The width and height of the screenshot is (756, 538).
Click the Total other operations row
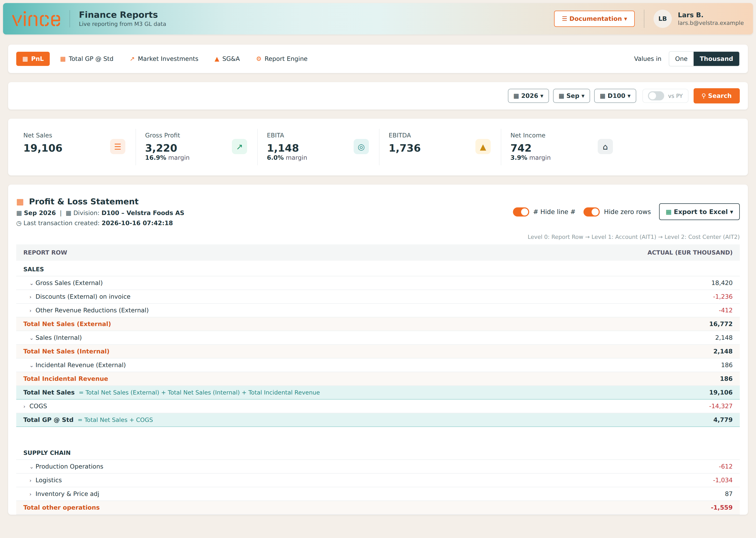378,508
